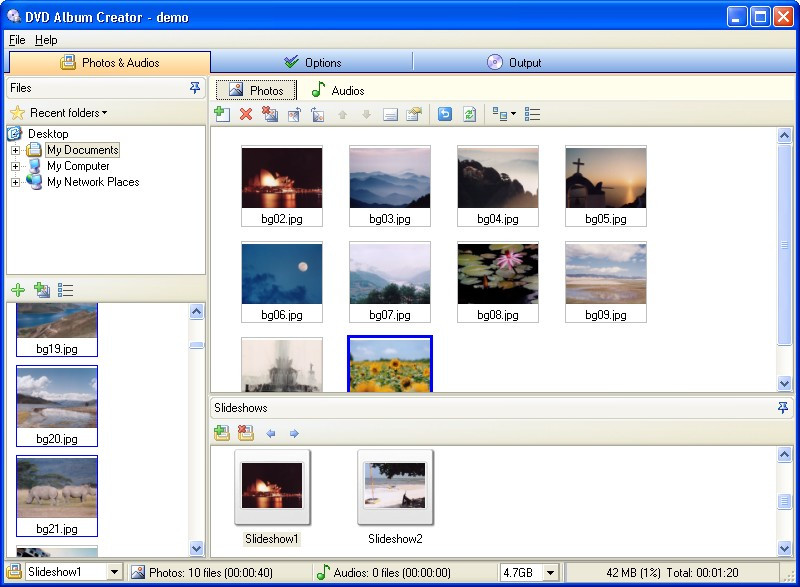Click the move photo down arrow
Viewport: 800px width, 587px height.
(x=366, y=115)
